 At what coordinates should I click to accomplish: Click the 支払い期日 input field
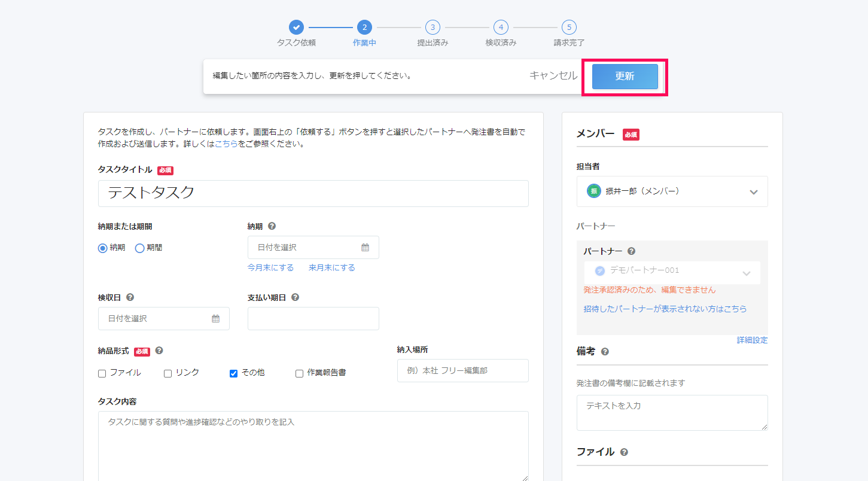(x=313, y=318)
